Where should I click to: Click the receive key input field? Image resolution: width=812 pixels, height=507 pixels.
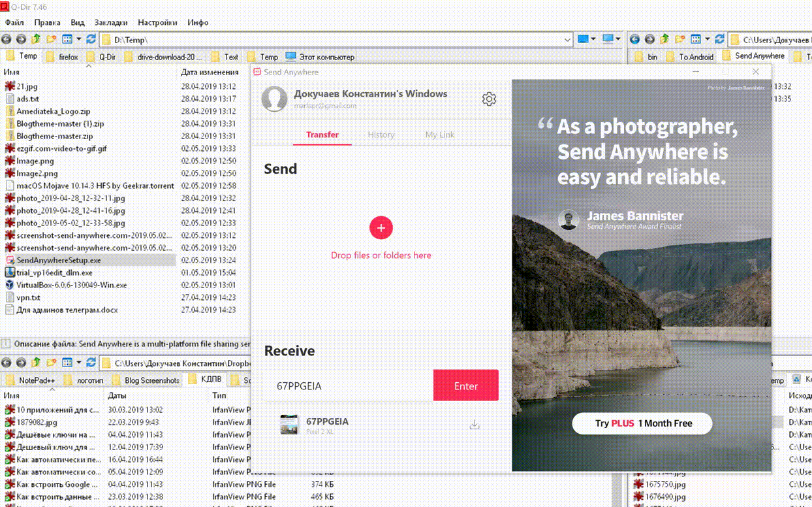click(349, 386)
